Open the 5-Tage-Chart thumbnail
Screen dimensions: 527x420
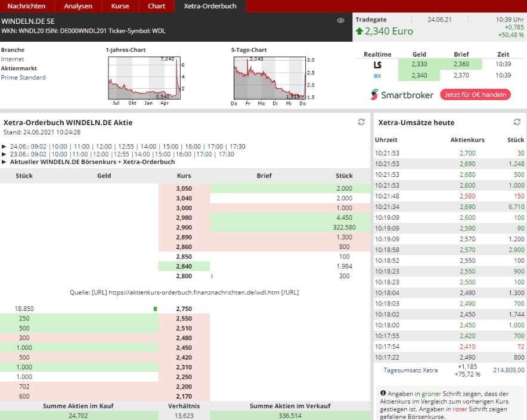(x=269, y=77)
